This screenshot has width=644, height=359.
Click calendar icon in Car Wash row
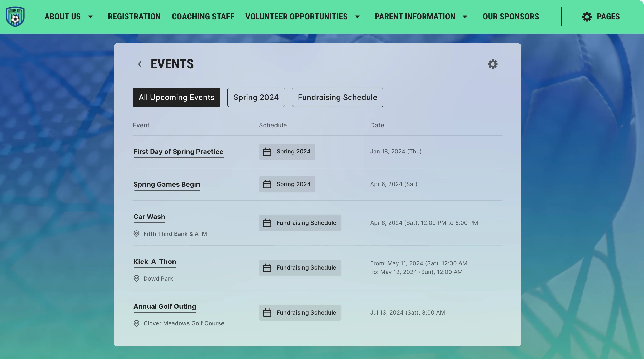(267, 223)
